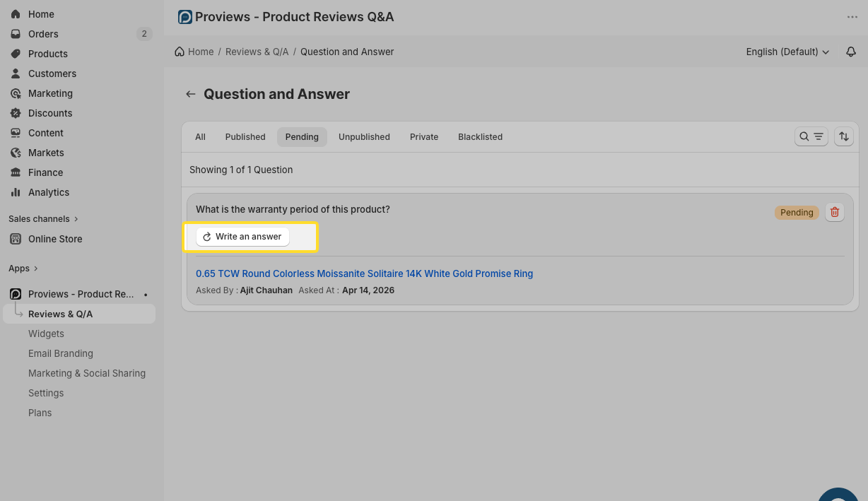868x501 pixels.
Task: Select the Pending tab
Action: click(x=302, y=137)
